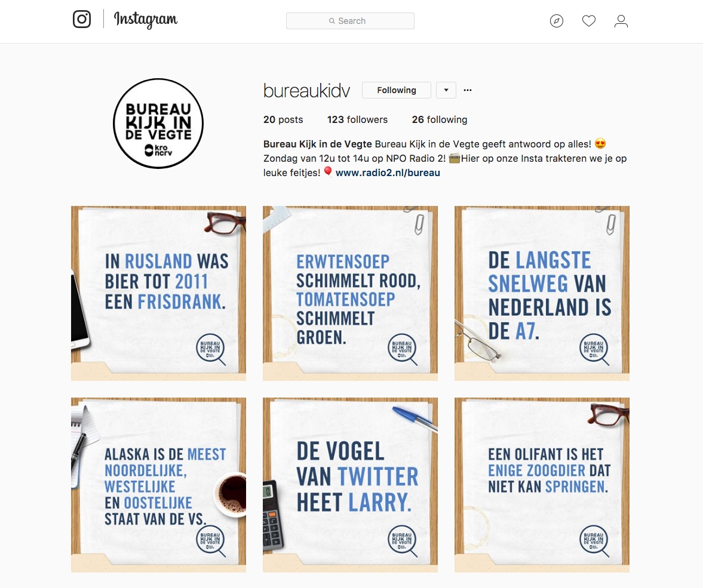Go to your profile via person icon
The width and height of the screenshot is (703, 588).
coord(621,21)
